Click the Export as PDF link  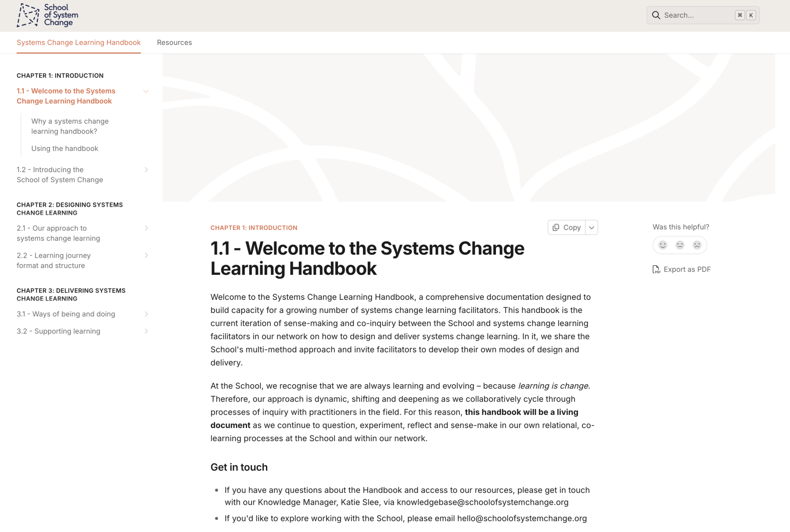click(x=681, y=270)
